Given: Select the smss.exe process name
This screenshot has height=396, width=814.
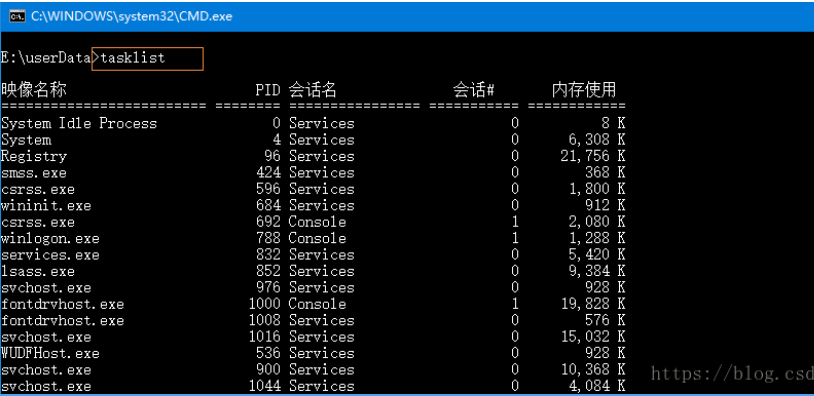Looking at the screenshot, I should 34,173.
